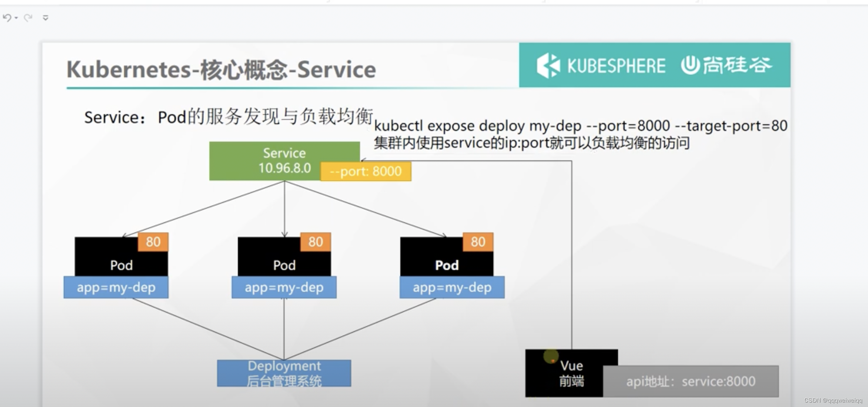Click the black Vue 前端 box
Viewport: 868px width, 407px height.
click(571, 373)
